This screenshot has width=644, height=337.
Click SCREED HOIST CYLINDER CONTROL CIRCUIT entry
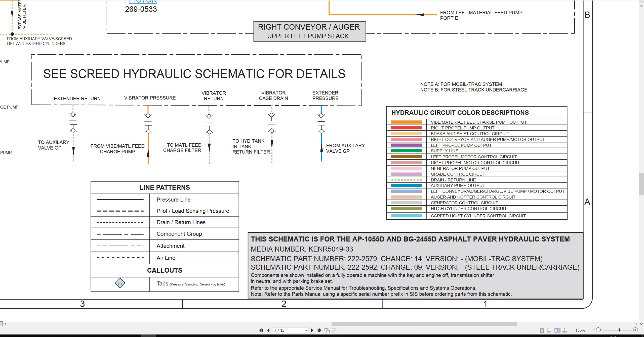point(478,216)
